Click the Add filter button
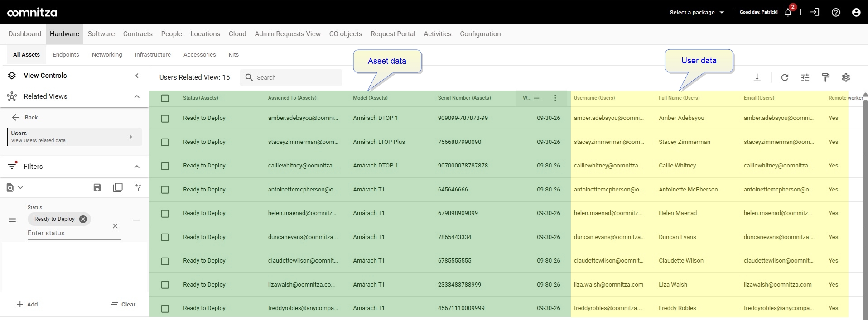Viewport: 868px width, 320px height. tap(27, 305)
